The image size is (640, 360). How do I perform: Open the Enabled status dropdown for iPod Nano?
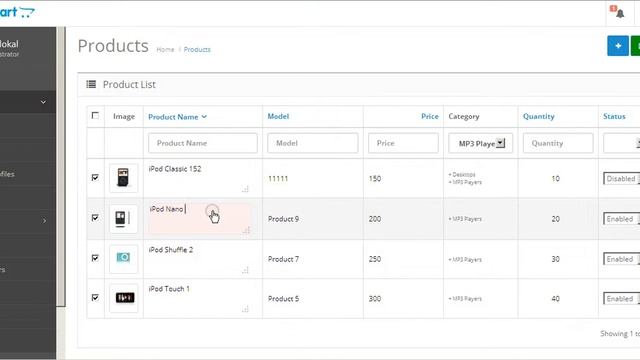pos(621,219)
